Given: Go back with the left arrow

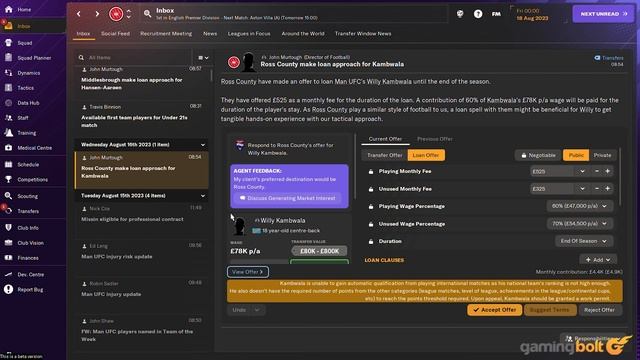Looking at the screenshot, I should 79,14.
